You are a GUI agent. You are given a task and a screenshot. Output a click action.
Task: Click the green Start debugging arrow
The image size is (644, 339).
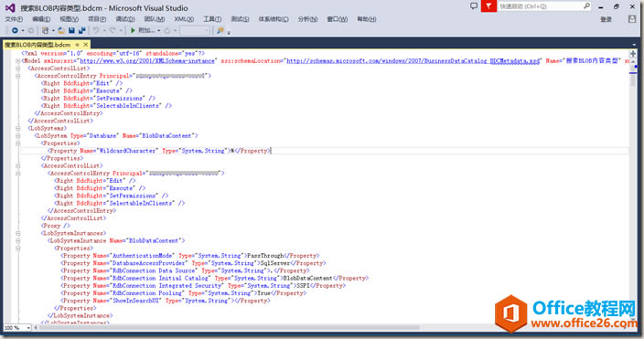[133, 30]
